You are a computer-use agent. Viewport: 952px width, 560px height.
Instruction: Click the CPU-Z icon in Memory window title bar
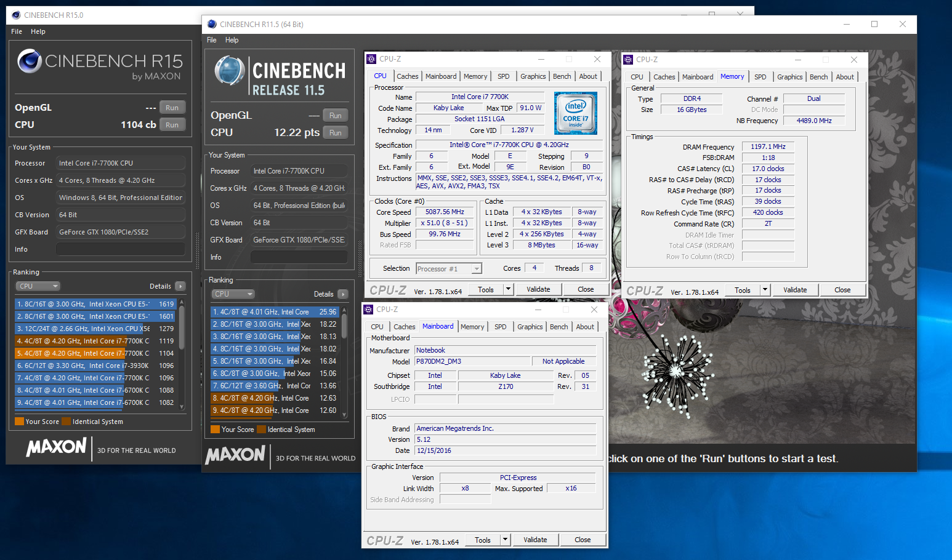(628, 60)
